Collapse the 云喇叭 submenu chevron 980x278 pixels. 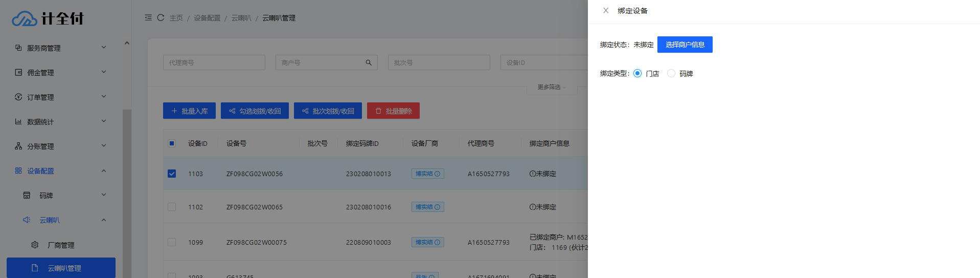pyautogui.click(x=104, y=220)
